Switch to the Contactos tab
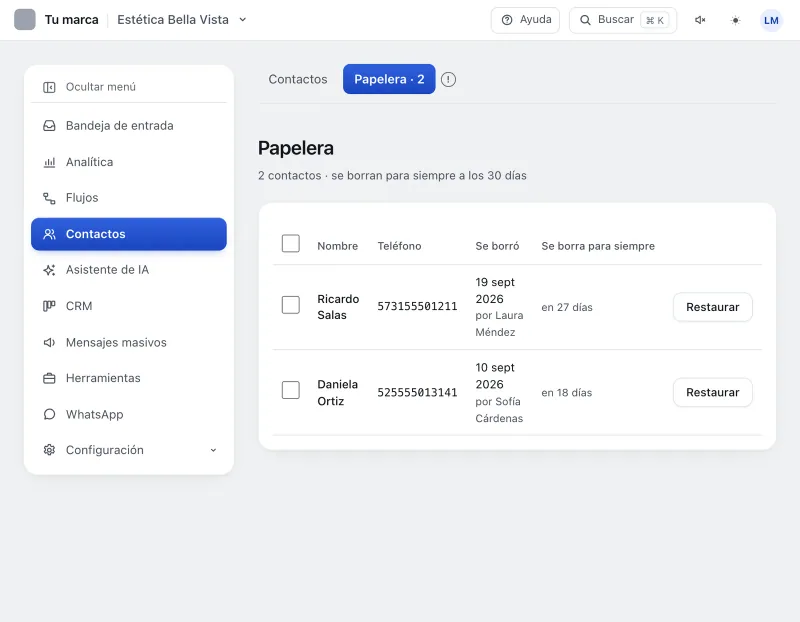 click(x=298, y=79)
